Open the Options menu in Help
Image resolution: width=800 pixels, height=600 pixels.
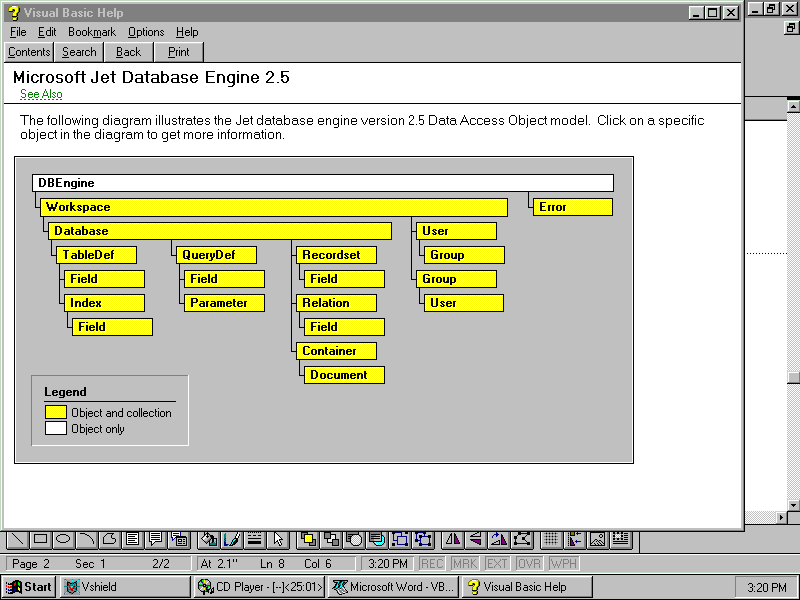point(146,32)
